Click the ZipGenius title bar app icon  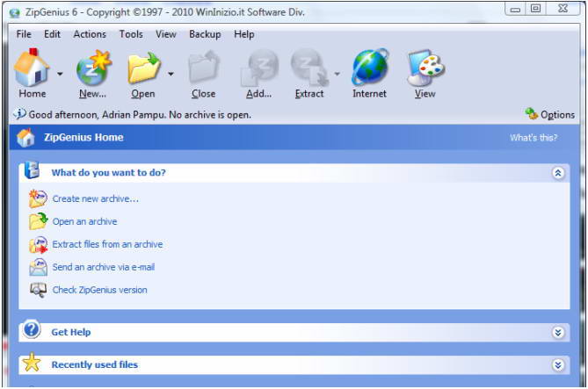15,13
